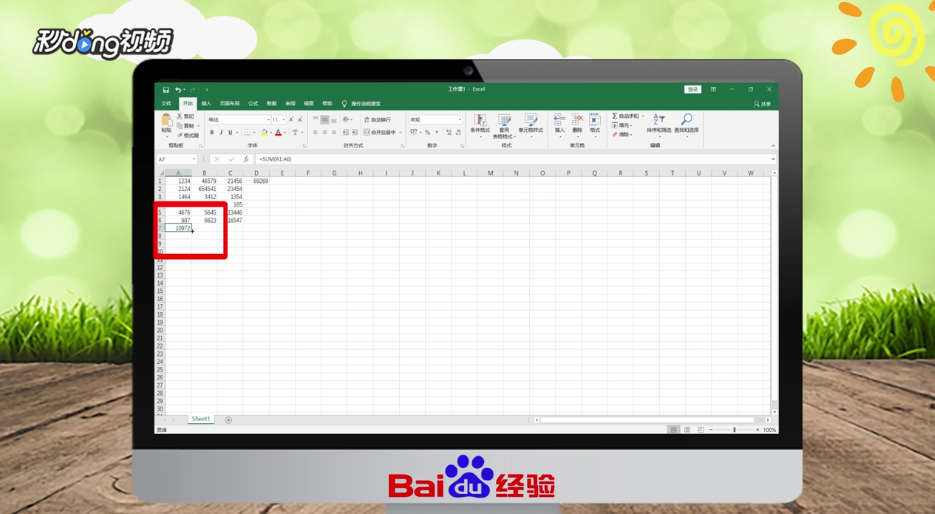Click the Sort and Filter icon

click(x=659, y=119)
